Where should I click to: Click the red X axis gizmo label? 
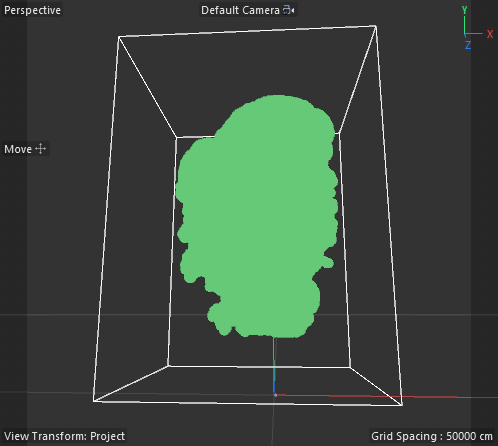[x=490, y=34]
